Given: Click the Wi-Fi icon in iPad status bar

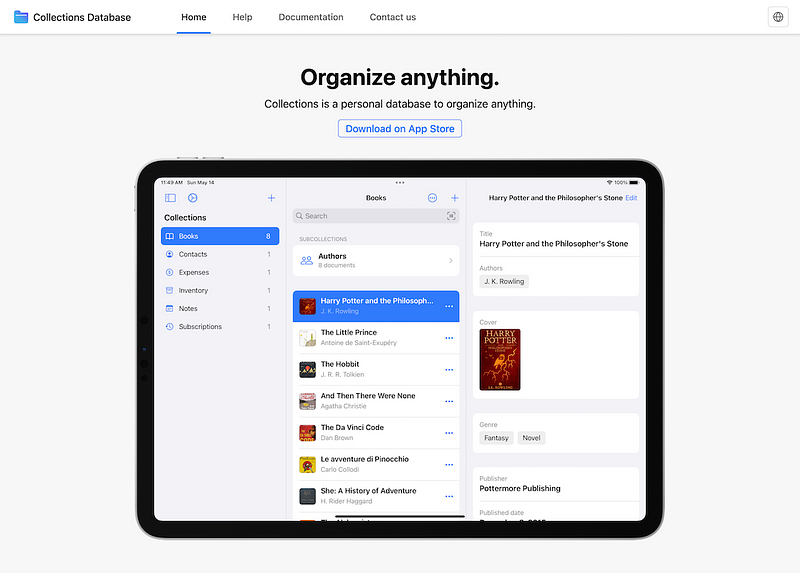Looking at the screenshot, I should tap(609, 182).
